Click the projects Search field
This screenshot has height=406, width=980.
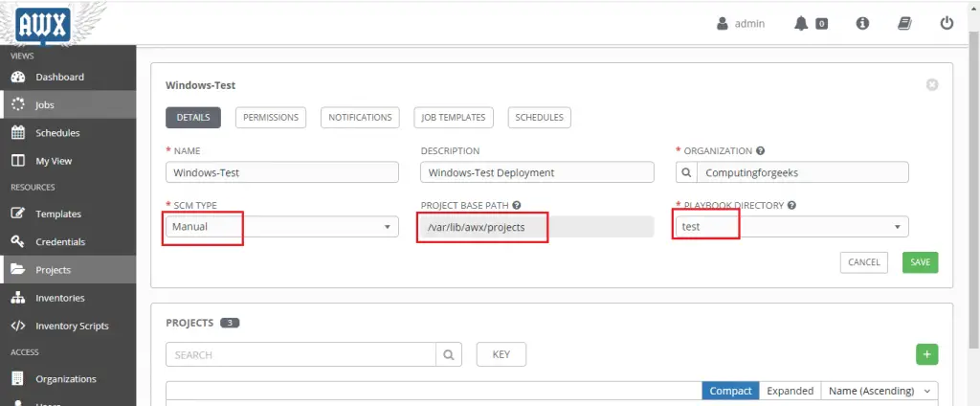coord(301,354)
